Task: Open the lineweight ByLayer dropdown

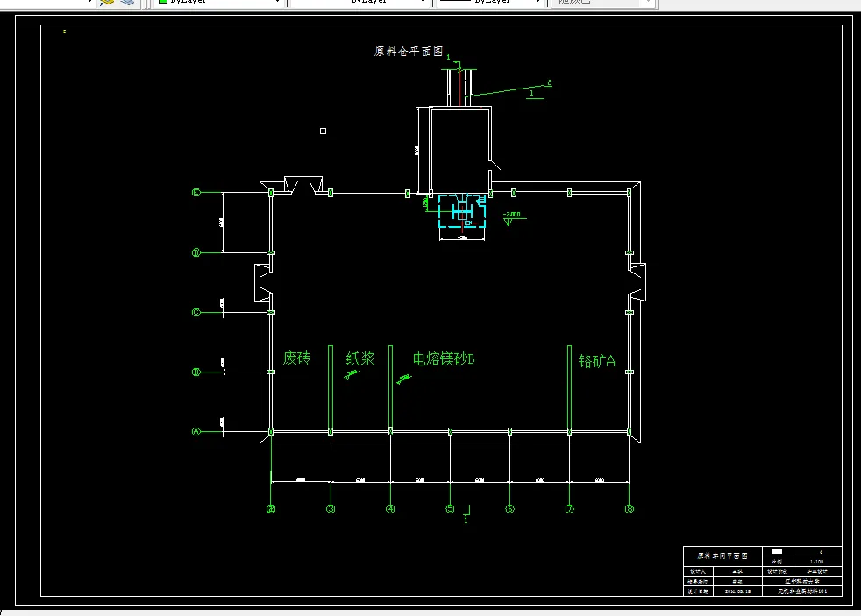Action: (x=490, y=3)
